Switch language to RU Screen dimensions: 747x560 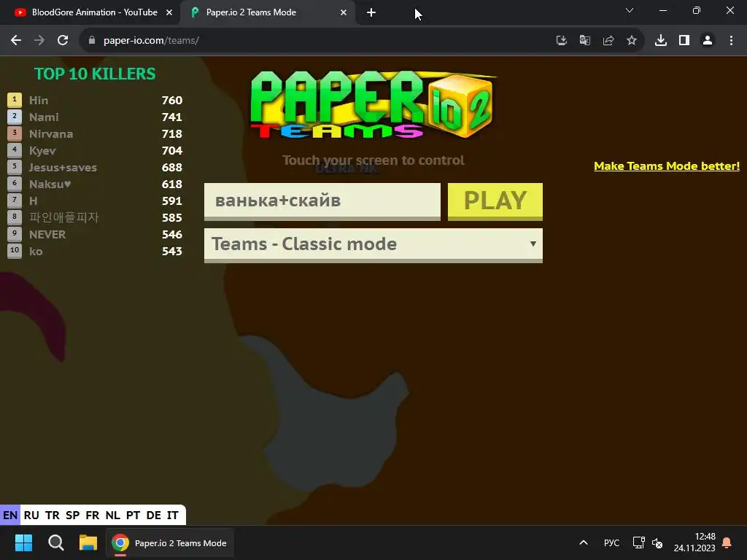(31, 516)
